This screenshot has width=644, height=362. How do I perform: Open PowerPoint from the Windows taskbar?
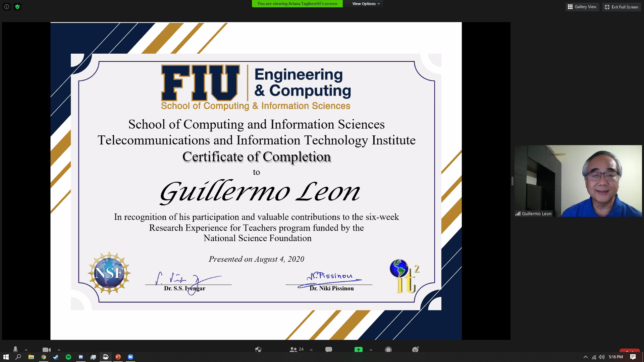118,357
